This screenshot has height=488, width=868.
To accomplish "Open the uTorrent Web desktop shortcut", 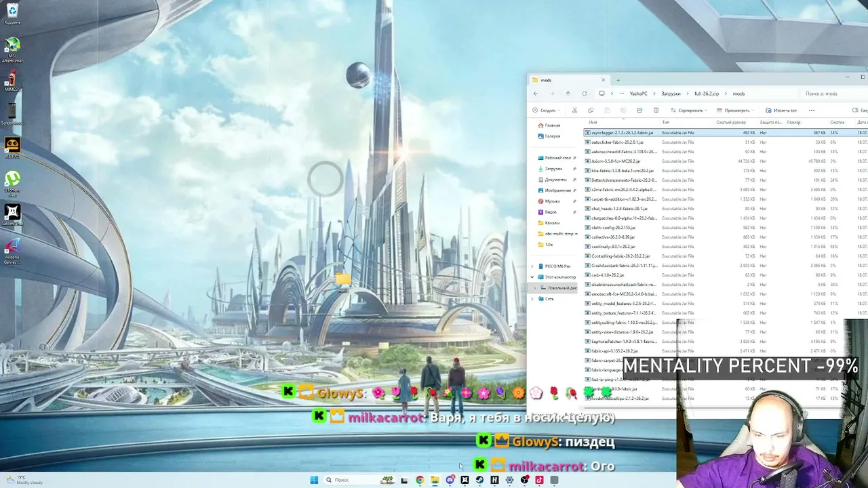I will click(x=12, y=182).
